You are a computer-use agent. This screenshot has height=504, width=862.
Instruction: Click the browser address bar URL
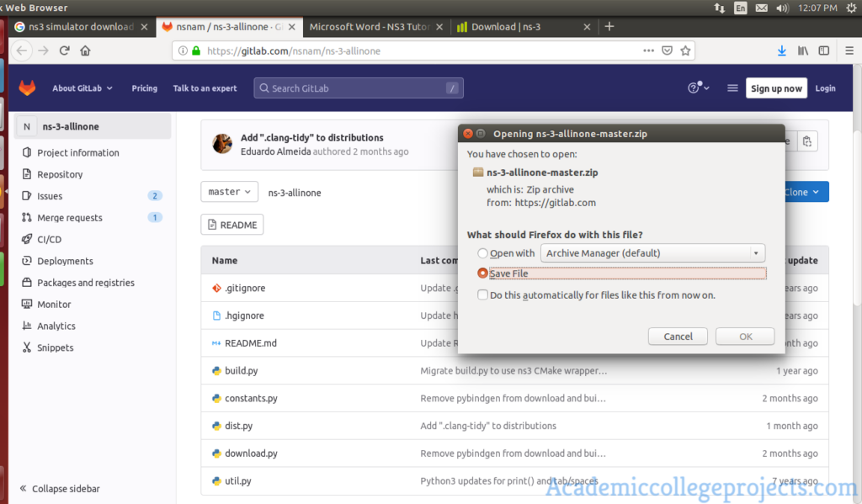[294, 50]
